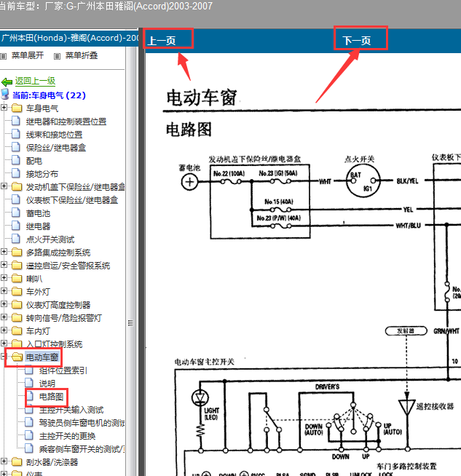The width and height of the screenshot is (461, 476).
Task: Click document icon of 保险丝/继电器盒
Action: coord(16,147)
